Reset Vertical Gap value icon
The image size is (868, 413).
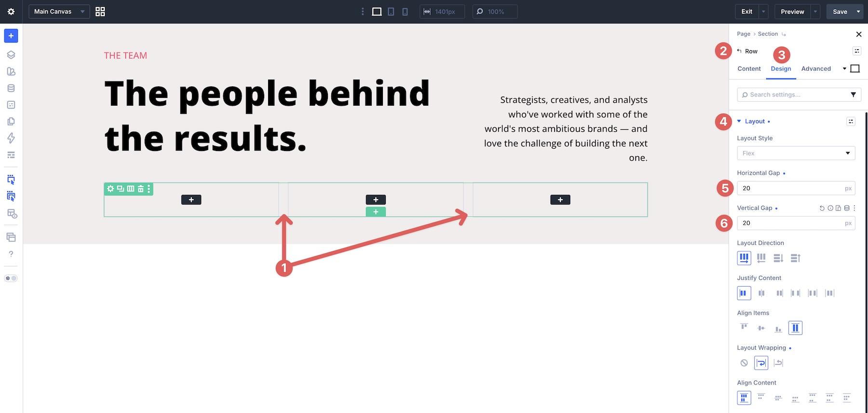(x=822, y=208)
